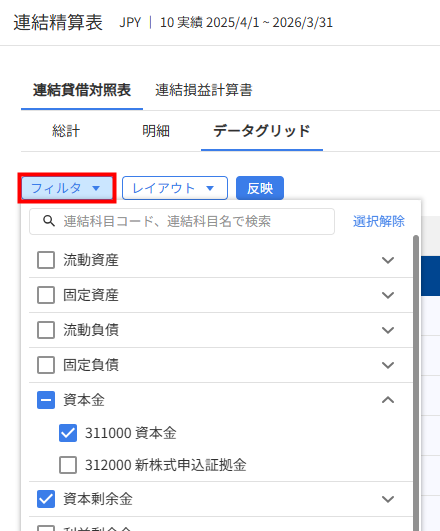Switch to the 明細 tab
Viewport: 440px width, 531px height.
(x=156, y=131)
